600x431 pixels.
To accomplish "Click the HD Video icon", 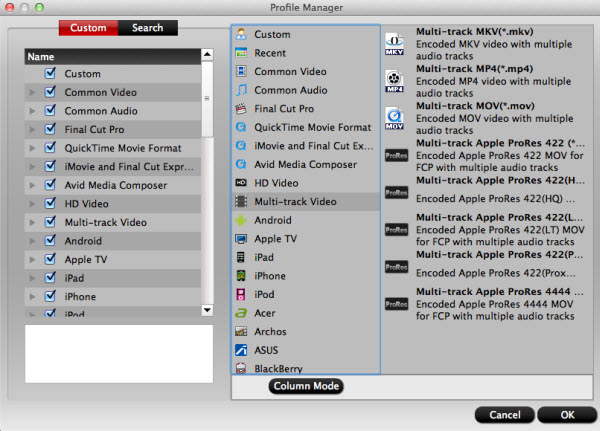I will tap(241, 183).
